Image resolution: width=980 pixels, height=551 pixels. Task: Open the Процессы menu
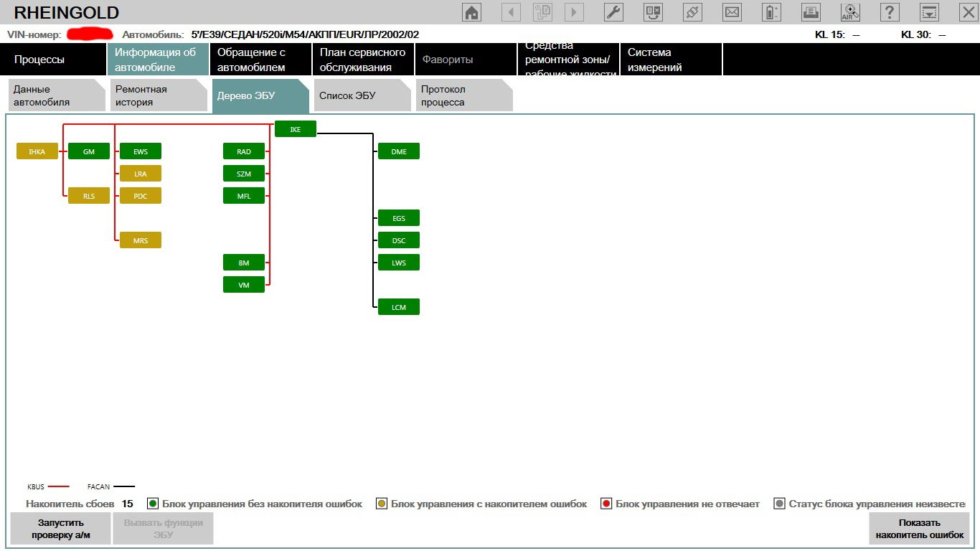tap(53, 60)
